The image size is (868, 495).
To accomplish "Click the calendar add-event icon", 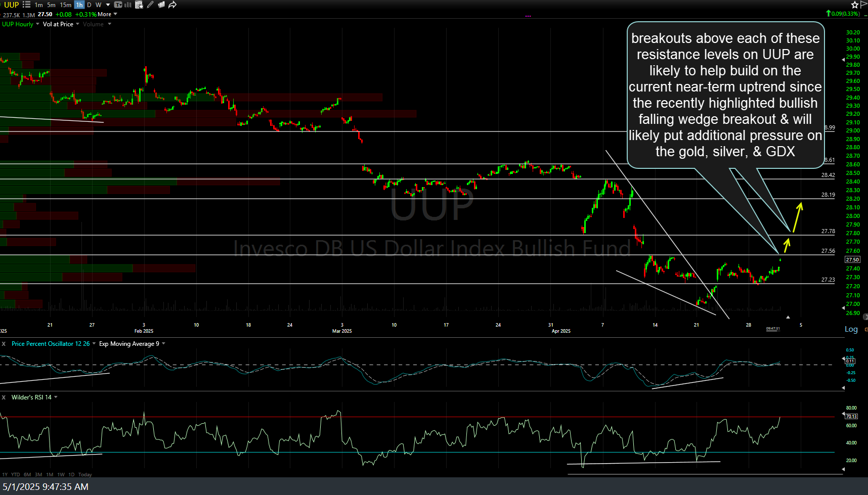I will pyautogui.click(x=139, y=5).
